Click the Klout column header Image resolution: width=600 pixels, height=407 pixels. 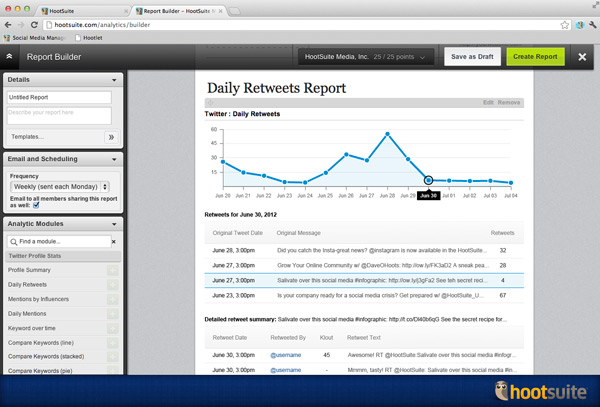326,338
